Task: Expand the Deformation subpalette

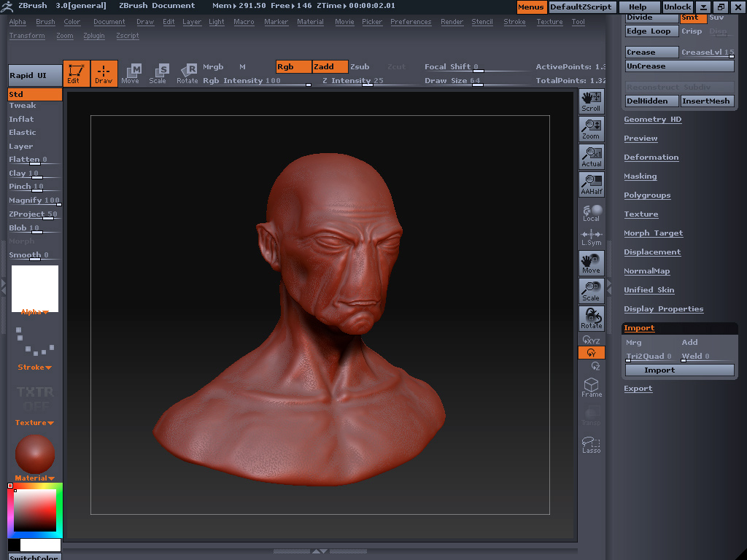Action: (651, 157)
